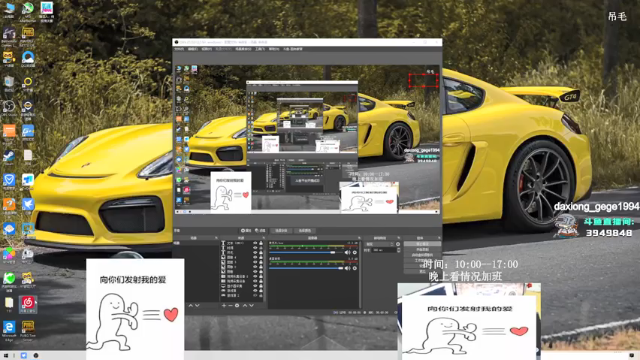
Task: Open the 工具 menu in OBS
Action: [x=260, y=49]
